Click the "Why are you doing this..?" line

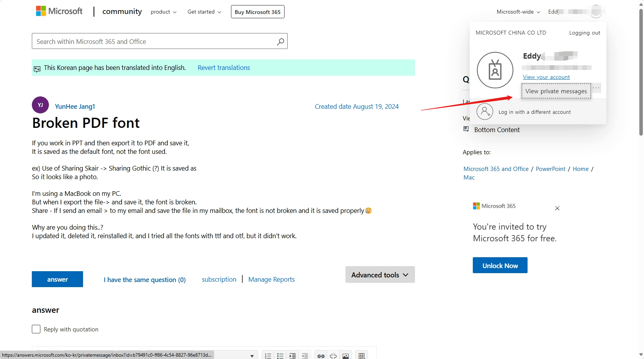[x=68, y=227]
